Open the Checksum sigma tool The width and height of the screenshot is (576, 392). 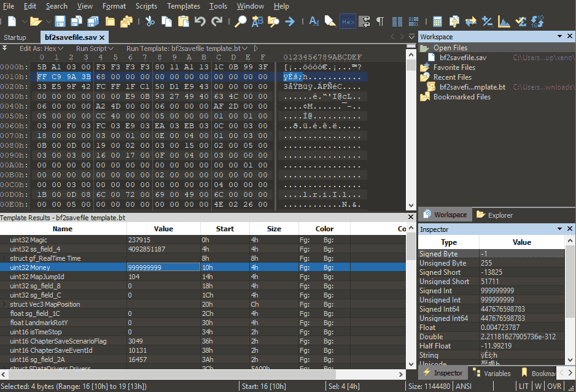tap(521, 21)
